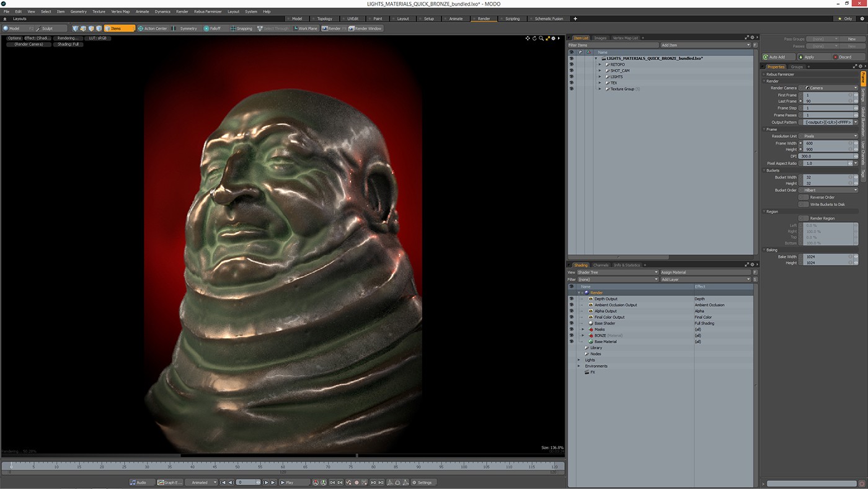Open the Shader Tree view dropdown
This screenshot has width=868, height=489.
[x=618, y=272]
